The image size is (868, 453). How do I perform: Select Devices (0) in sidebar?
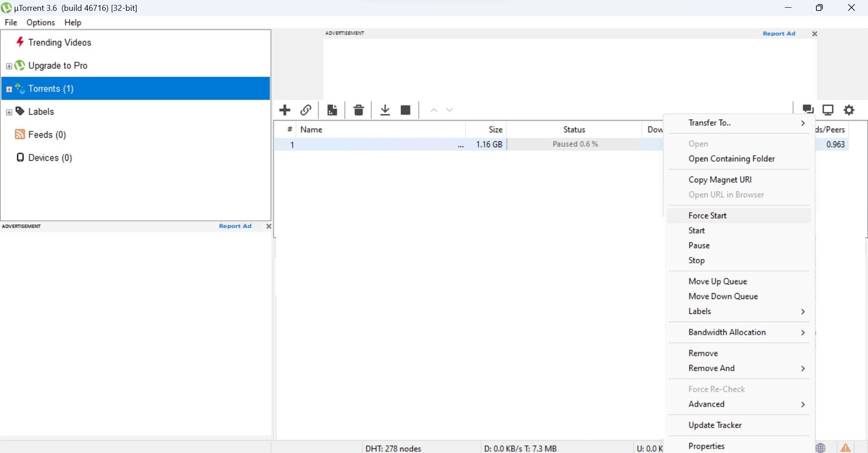[x=50, y=157]
